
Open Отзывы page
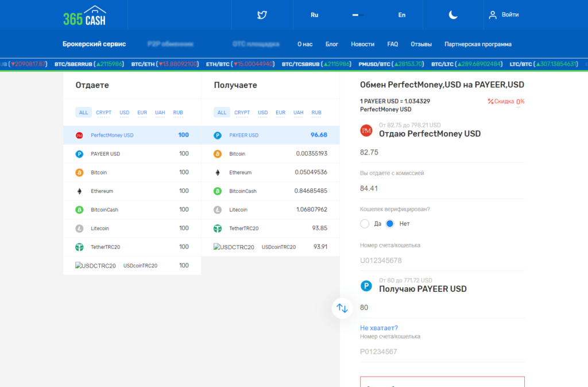click(x=421, y=44)
